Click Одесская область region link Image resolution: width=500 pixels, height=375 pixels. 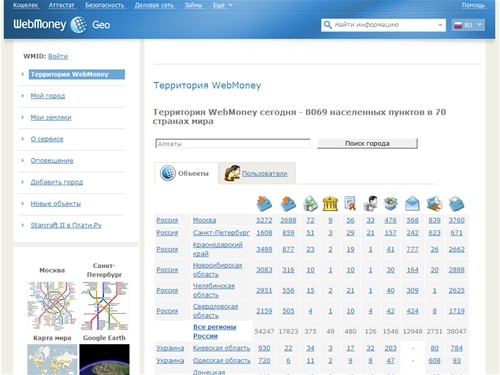(x=221, y=361)
